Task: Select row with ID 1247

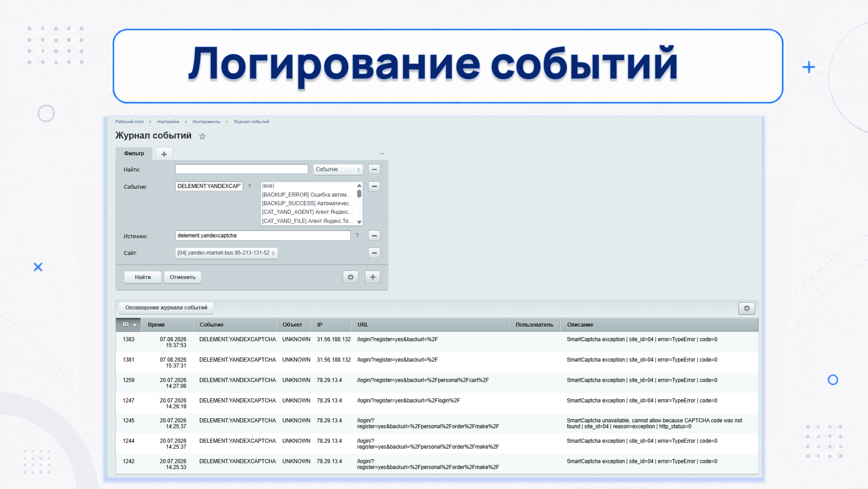Action: (x=437, y=403)
